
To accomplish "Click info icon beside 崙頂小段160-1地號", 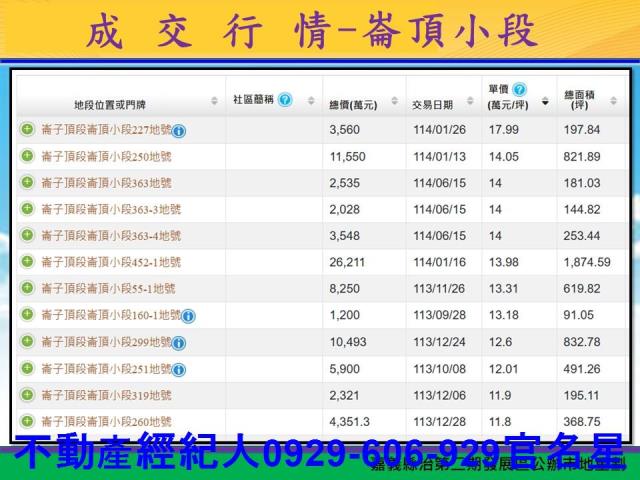I will tap(189, 316).
